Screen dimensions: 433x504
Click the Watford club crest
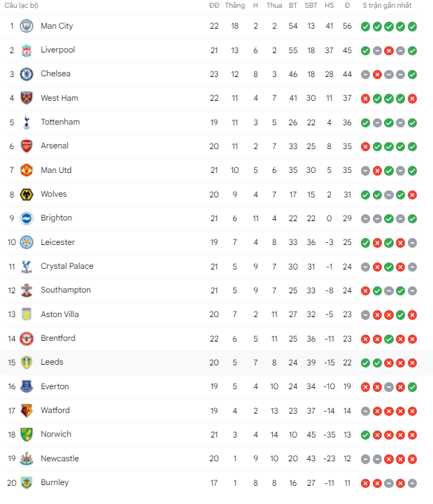coord(27,411)
